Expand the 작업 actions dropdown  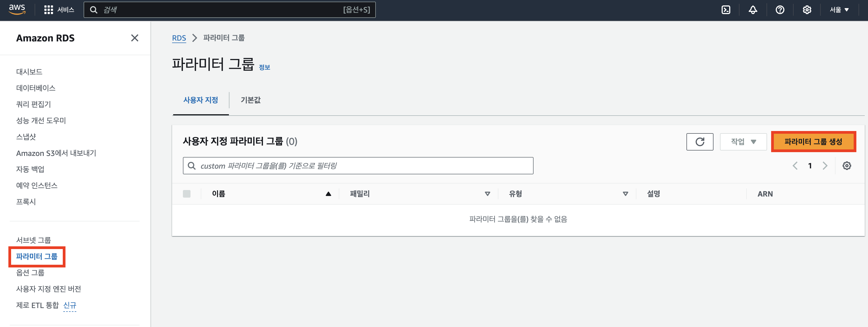click(743, 142)
